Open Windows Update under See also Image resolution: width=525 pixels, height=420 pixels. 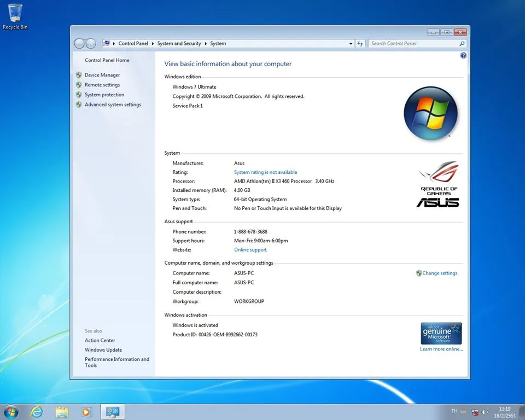[103, 349]
